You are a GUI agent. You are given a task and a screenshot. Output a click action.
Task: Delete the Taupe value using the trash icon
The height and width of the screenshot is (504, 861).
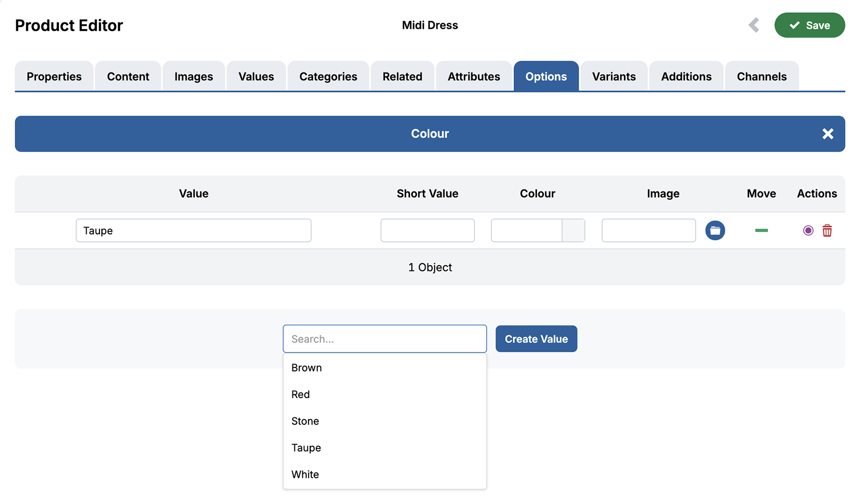click(827, 230)
